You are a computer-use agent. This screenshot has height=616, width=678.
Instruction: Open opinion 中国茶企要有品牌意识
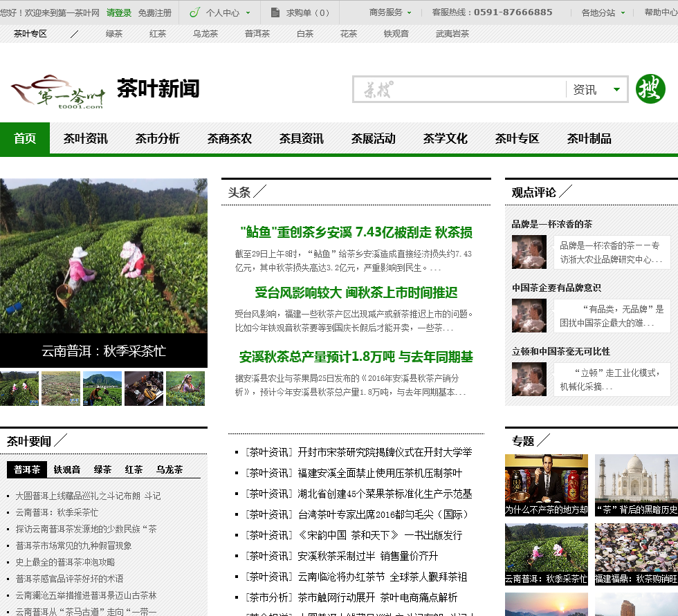tap(556, 288)
